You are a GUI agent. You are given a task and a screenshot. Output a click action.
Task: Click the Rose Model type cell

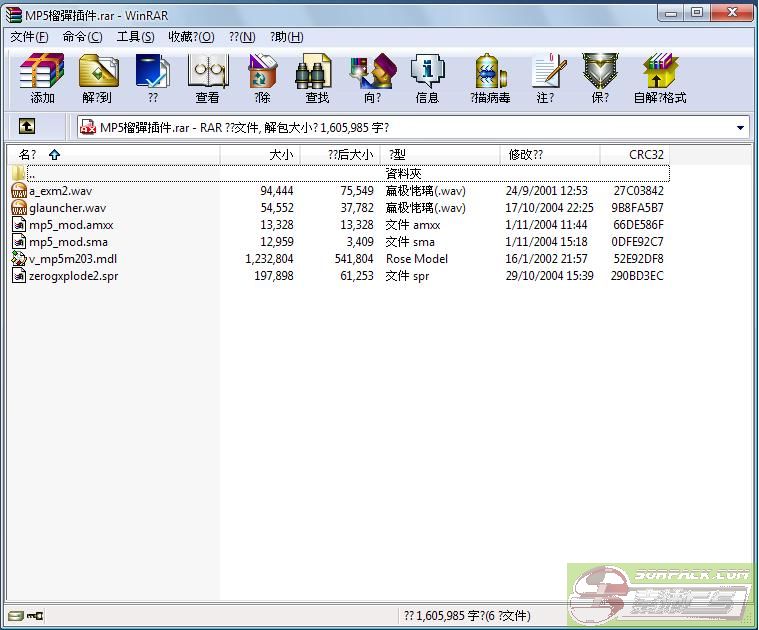click(x=417, y=259)
